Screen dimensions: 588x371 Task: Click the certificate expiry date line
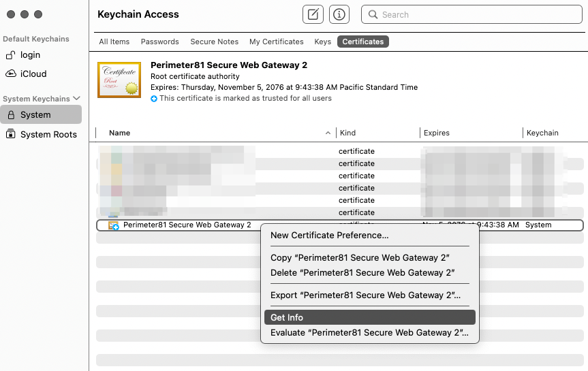(284, 87)
